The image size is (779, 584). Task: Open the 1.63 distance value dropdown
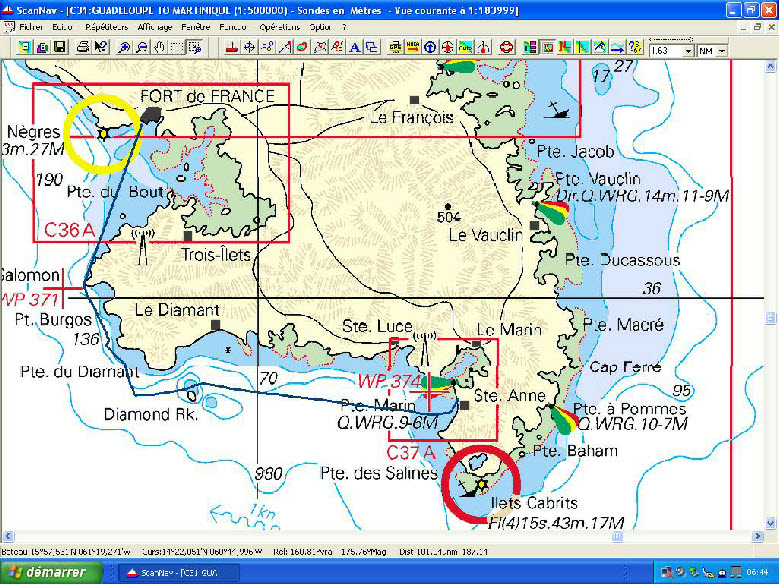pyautogui.click(x=688, y=51)
